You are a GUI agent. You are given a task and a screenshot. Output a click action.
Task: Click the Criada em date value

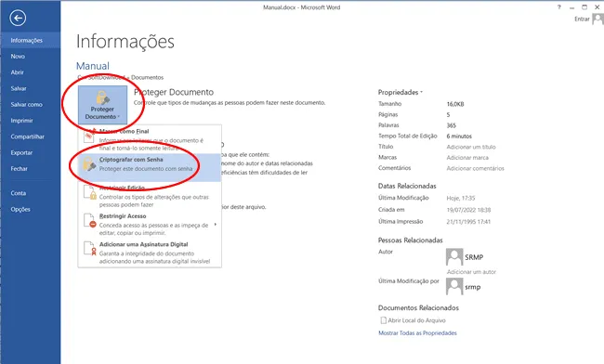pos(468,210)
